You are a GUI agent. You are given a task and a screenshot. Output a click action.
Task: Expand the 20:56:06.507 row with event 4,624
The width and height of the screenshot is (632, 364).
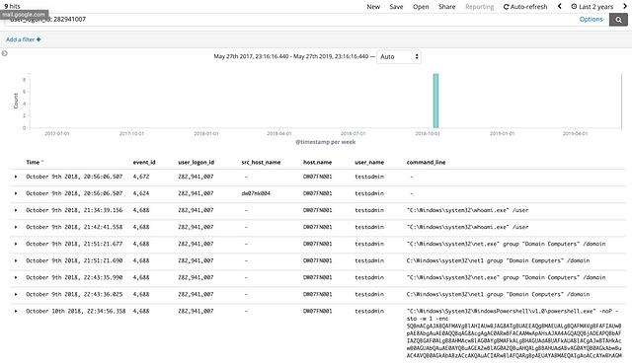coord(16,193)
